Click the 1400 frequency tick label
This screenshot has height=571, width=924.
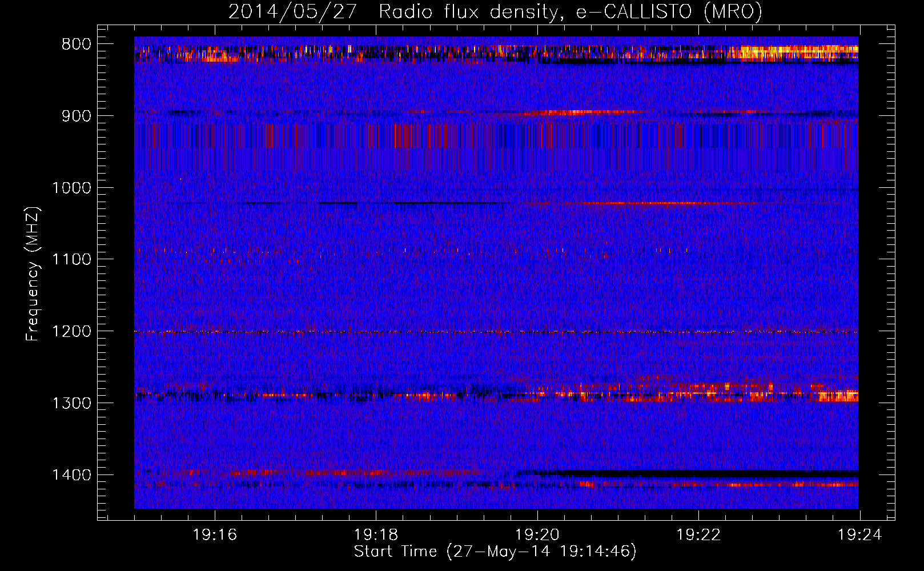click(x=71, y=475)
